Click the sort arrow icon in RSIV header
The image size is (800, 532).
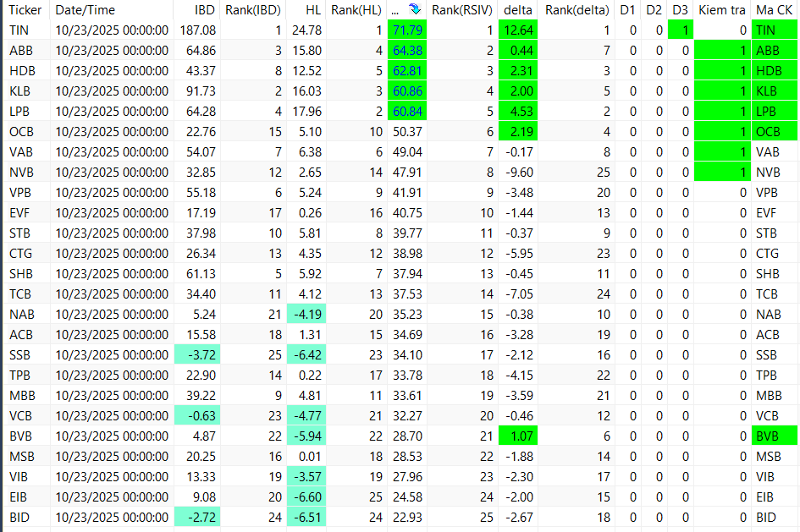click(414, 9)
